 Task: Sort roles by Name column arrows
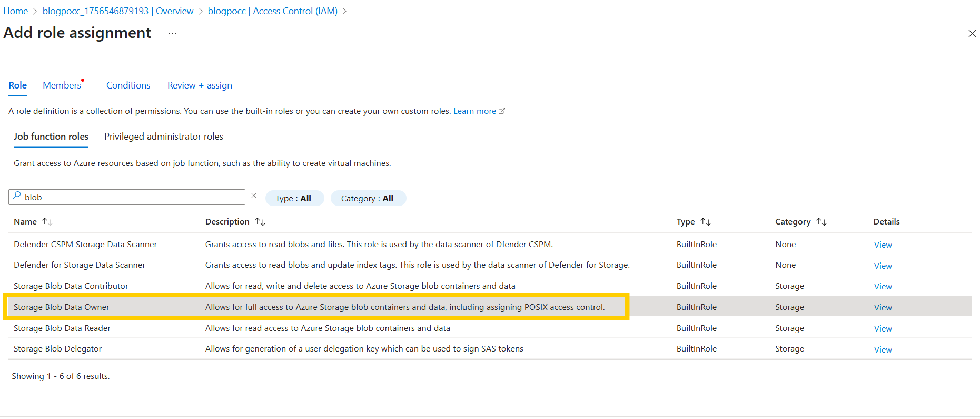[x=47, y=222]
